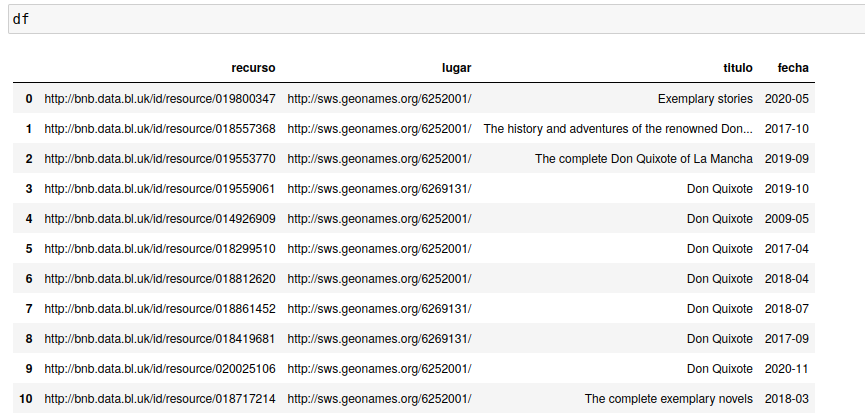Viewport: 865px width, 417px height.
Task: Click the fecha column header
Action: (x=793, y=68)
